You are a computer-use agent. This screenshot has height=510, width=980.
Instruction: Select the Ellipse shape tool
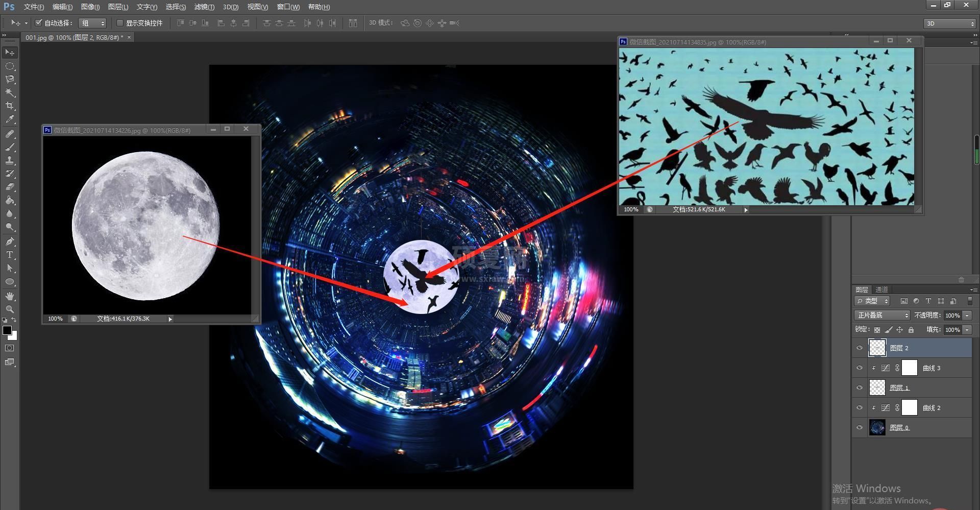click(x=10, y=281)
